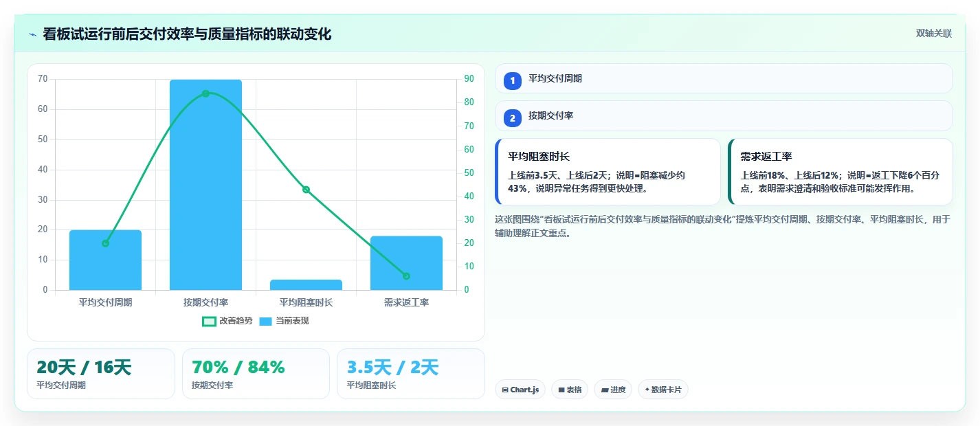Click the dashboard title 看板试运行前后交付效率
The height and width of the screenshot is (426, 980).
187,34
